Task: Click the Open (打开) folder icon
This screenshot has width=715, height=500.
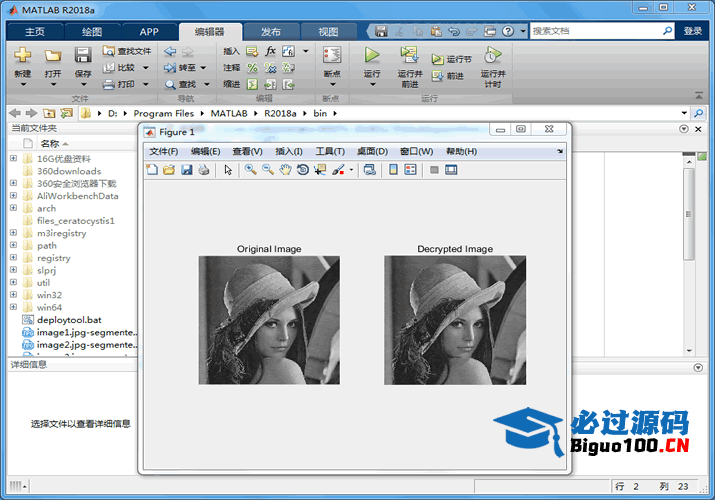Action: click(x=53, y=56)
